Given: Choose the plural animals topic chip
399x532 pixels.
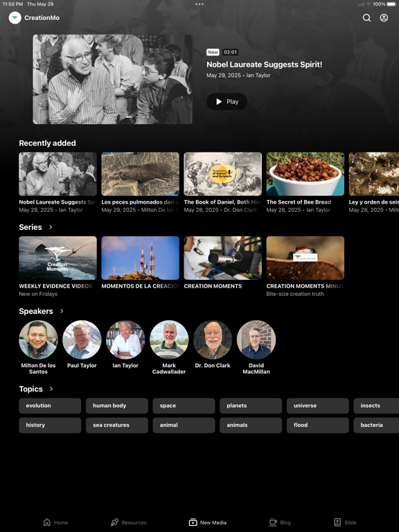Looking at the screenshot, I should (x=251, y=425).
